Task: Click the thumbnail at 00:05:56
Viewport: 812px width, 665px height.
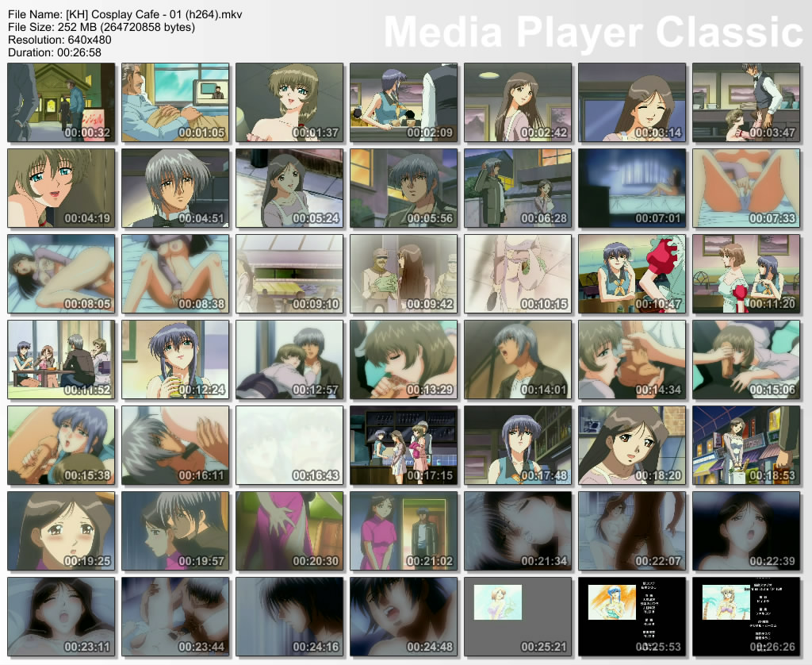Action: [404, 188]
